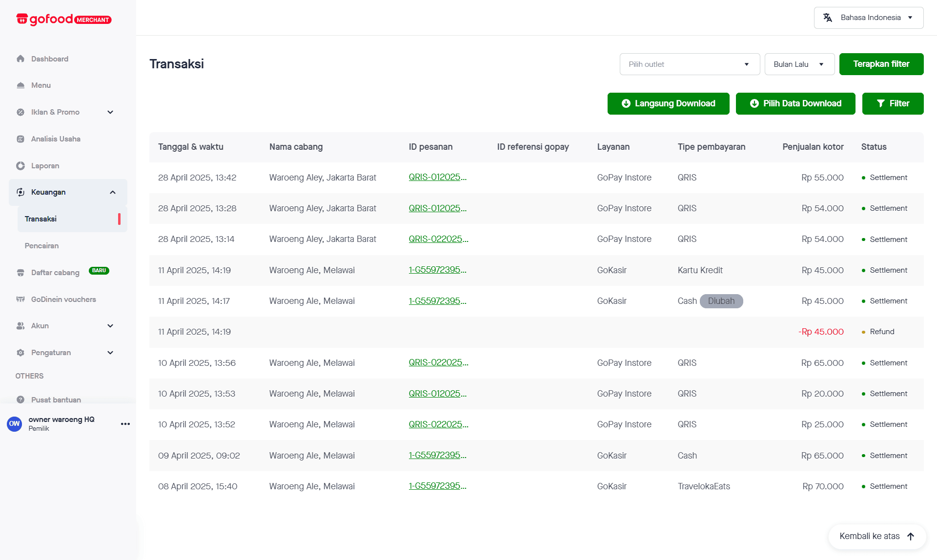Open order 1-G55972395 from 11 April 14:19
This screenshot has height=560, width=937.
438,270
